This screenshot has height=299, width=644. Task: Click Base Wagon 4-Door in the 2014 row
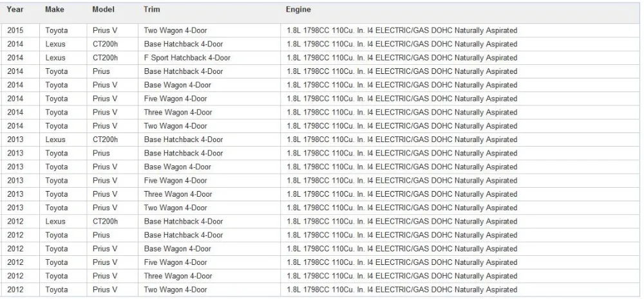coord(178,85)
